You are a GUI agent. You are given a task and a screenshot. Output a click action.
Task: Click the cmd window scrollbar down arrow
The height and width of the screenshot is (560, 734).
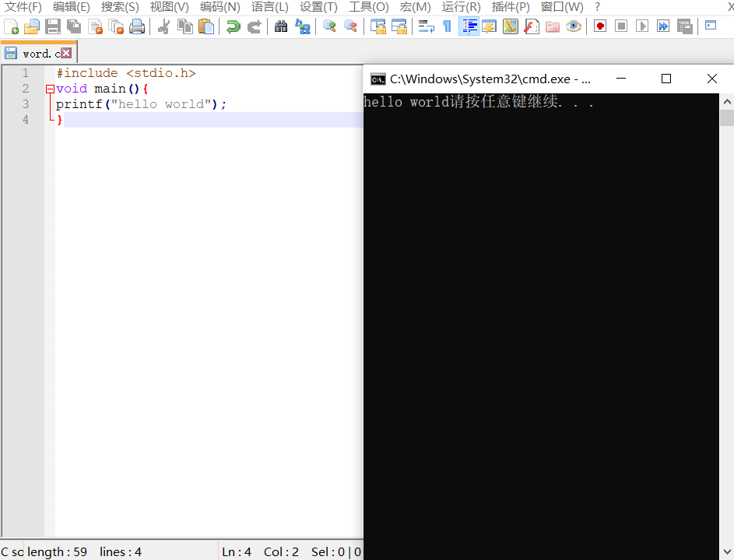[726, 552]
